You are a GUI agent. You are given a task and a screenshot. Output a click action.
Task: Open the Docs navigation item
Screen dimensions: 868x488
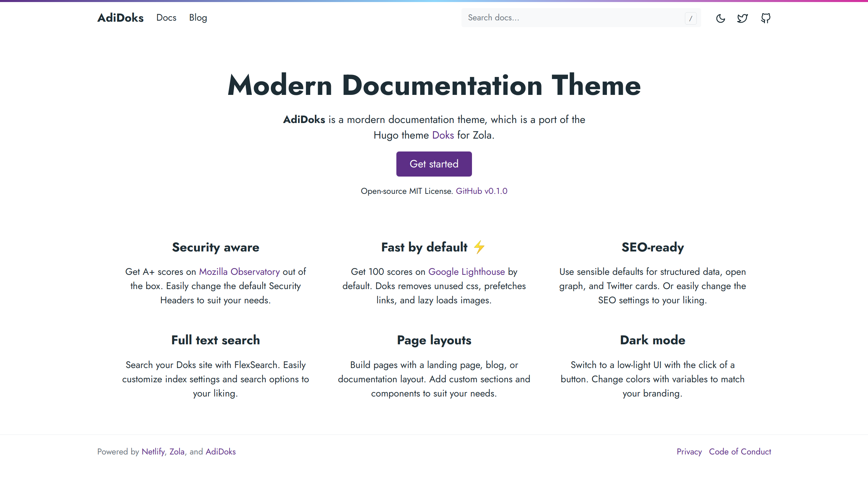click(166, 18)
